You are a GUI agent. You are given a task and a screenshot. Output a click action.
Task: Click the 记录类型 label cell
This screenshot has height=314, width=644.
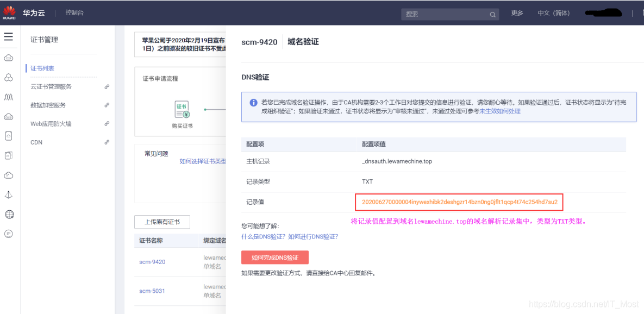coord(258,181)
